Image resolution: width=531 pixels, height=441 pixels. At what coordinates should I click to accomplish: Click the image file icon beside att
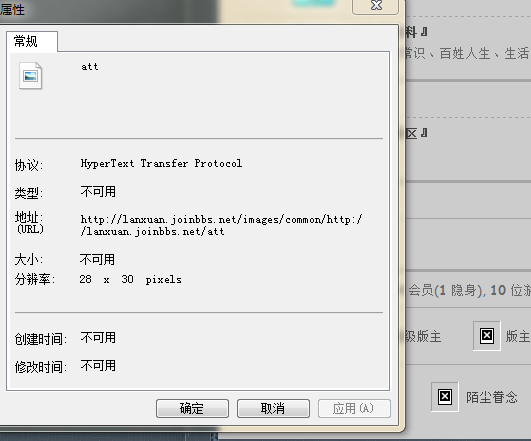click(x=30, y=76)
